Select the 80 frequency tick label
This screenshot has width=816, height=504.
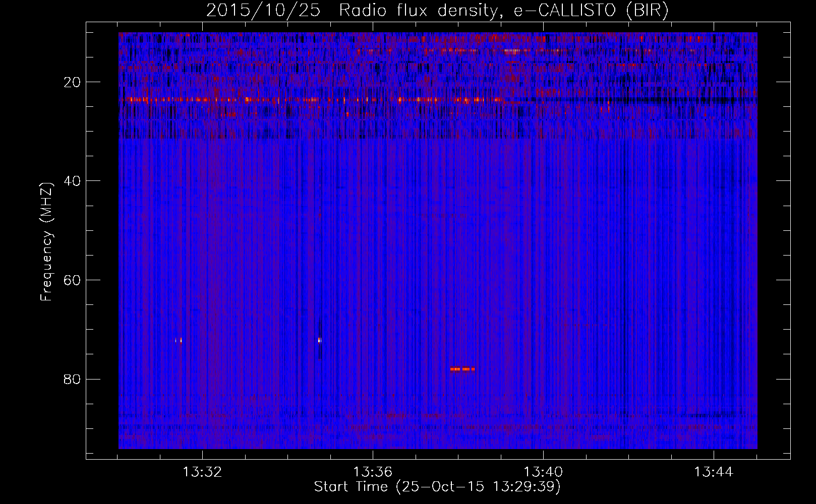(x=73, y=379)
